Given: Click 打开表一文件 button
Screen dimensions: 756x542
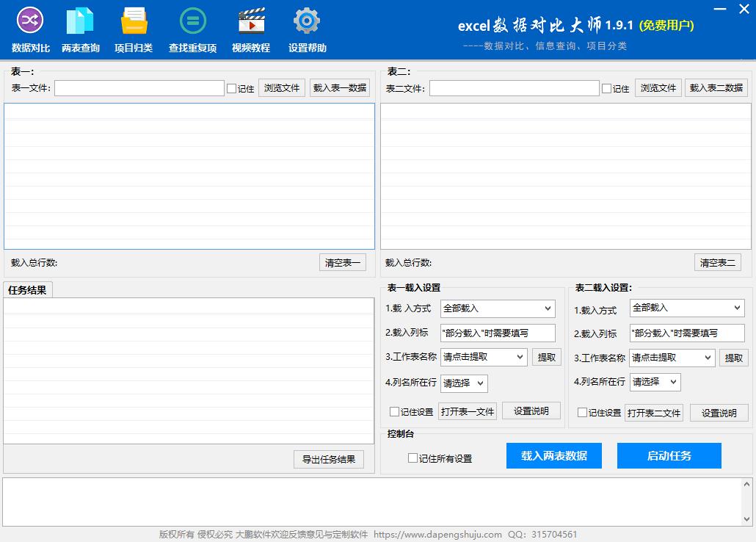Looking at the screenshot, I should coord(468,412).
